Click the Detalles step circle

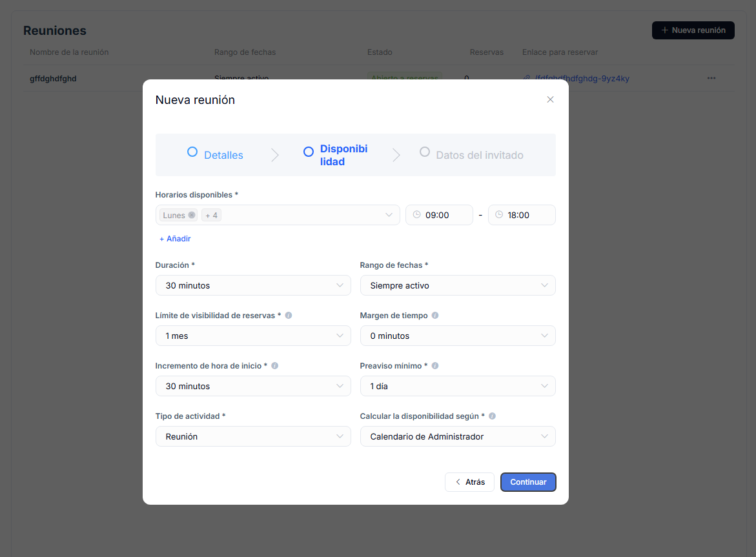click(x=192, y=152)
